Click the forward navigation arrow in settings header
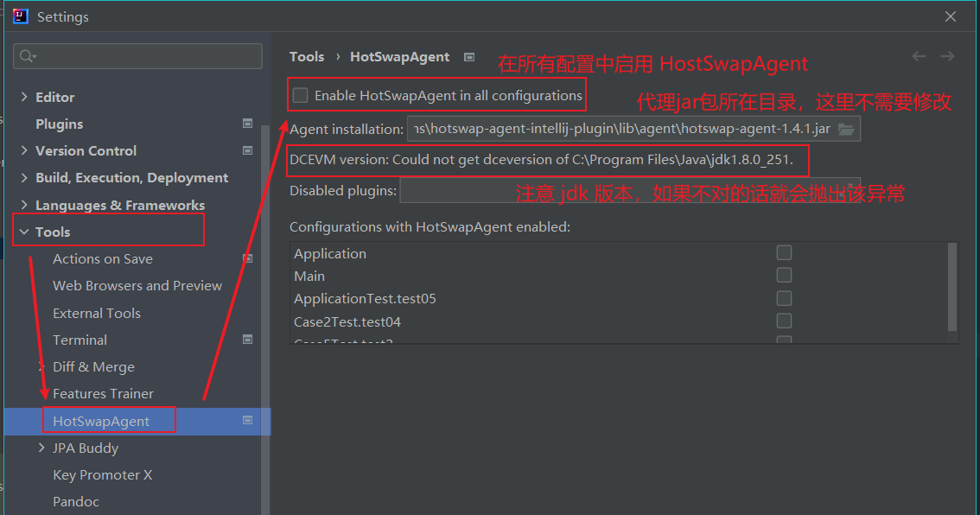The image size is (980, 515). (x=947, y=55)
